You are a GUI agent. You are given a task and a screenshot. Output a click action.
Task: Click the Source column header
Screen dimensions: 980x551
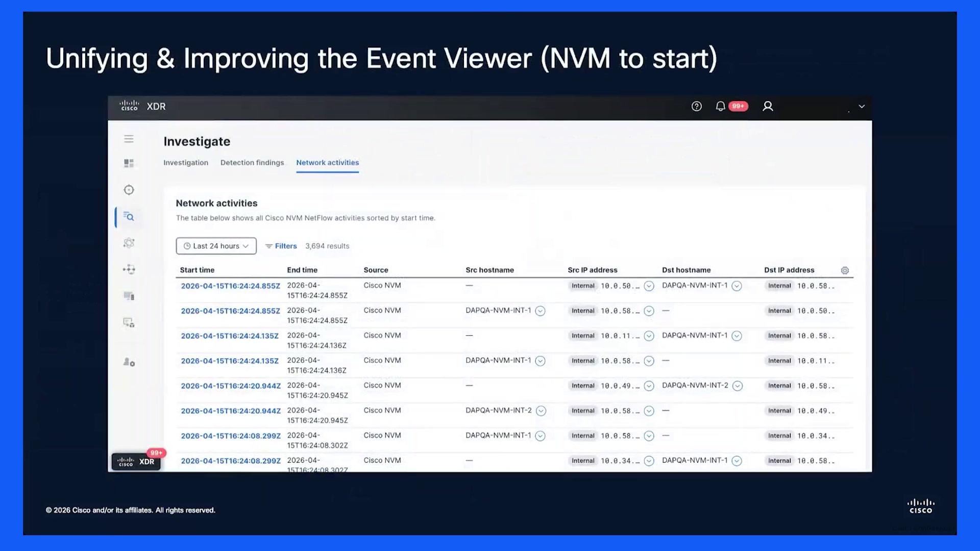[376, 270]
